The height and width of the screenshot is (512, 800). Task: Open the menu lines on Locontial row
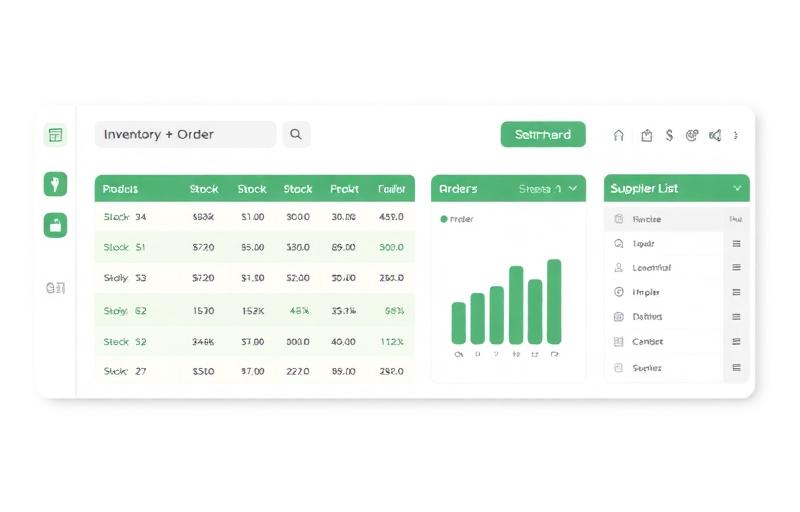pyautogui.click(x=736, y=267)
